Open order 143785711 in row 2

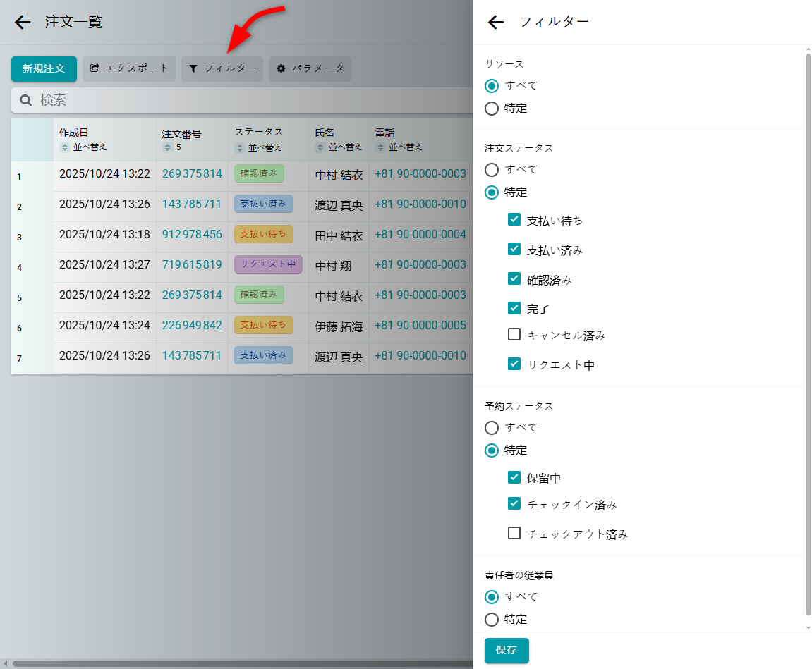(x=192, y=204)
